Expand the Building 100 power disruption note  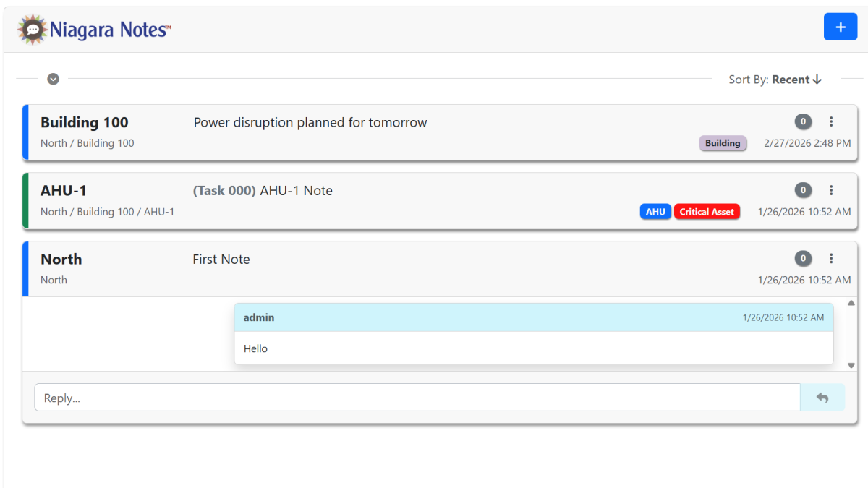(310, 123)
